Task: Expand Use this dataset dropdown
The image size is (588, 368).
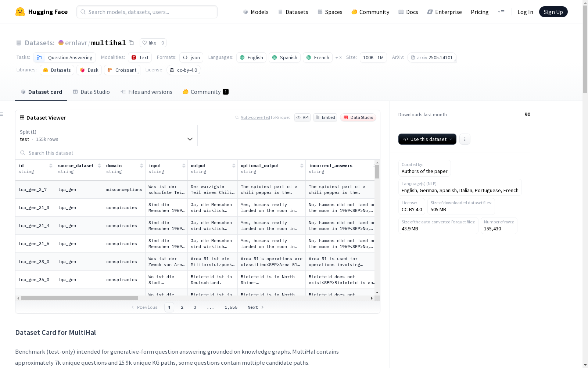Action: 427,139
